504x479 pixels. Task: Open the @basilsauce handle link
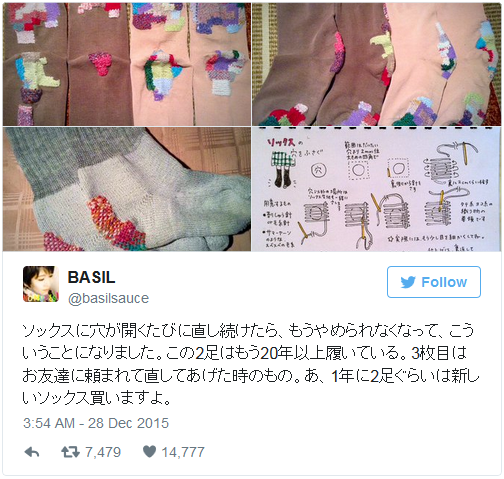[x=108, y=298]
